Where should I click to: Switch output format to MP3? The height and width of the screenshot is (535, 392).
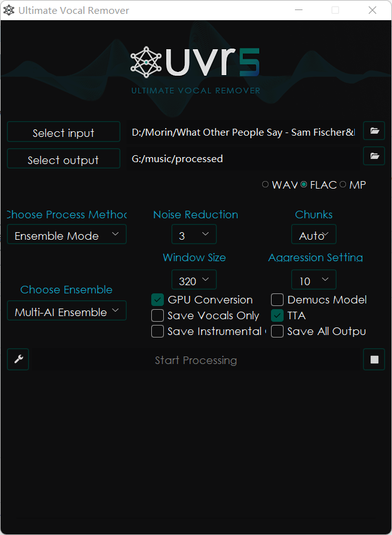point(343,184)
